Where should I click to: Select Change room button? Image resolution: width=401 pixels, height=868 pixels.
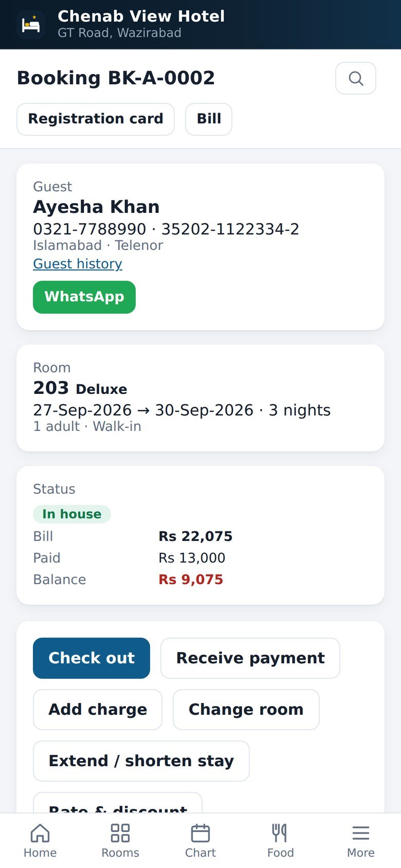(246, 710)
